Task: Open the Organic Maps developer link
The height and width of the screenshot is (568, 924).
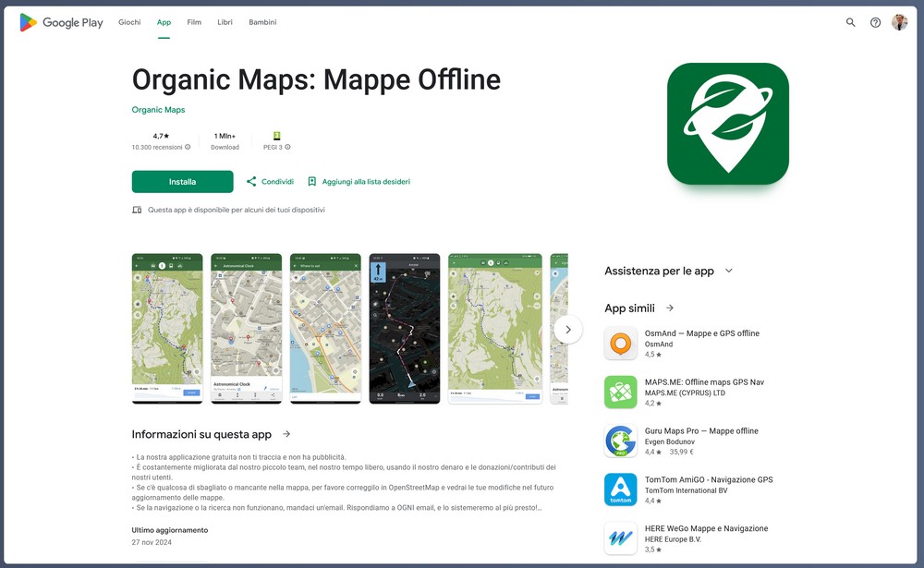Action: (158, 110)
